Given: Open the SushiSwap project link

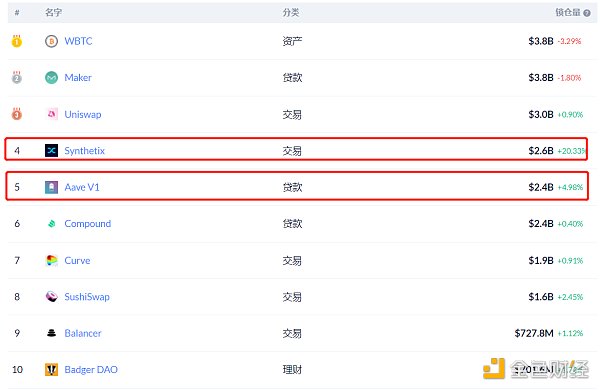Looking at the screenshot, I should click(x=87, y=297).
